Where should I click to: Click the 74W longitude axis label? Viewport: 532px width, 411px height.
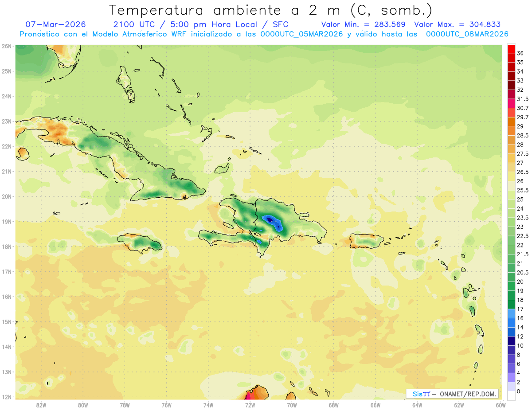[208, 405]
